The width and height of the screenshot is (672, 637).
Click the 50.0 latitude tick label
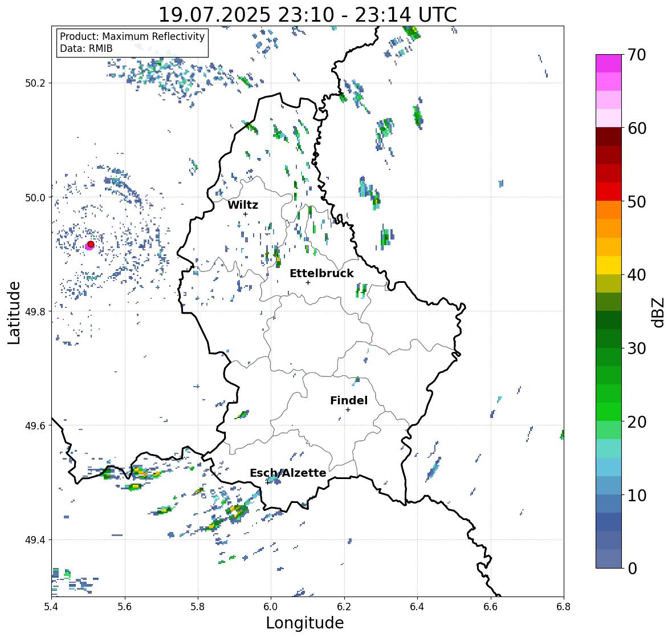point(35,197)
